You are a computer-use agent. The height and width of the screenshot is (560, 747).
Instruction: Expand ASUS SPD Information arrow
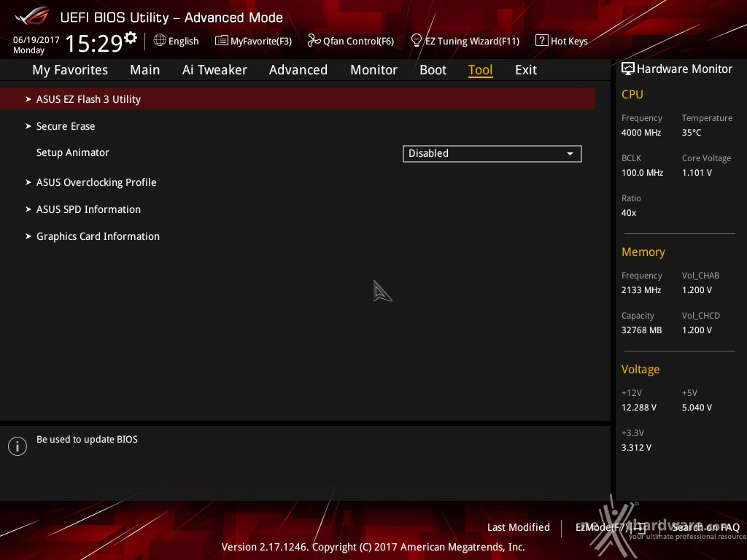coord(28,209)
